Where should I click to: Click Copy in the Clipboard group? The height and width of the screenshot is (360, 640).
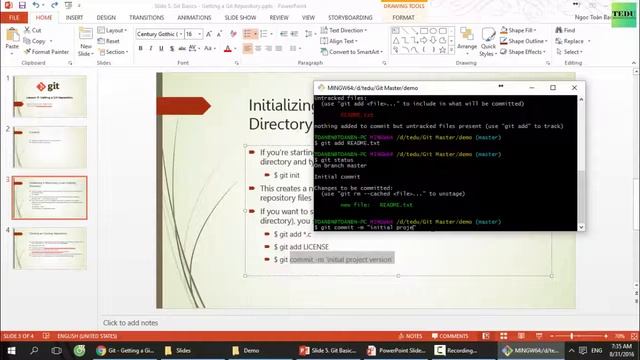pos(34,41)
